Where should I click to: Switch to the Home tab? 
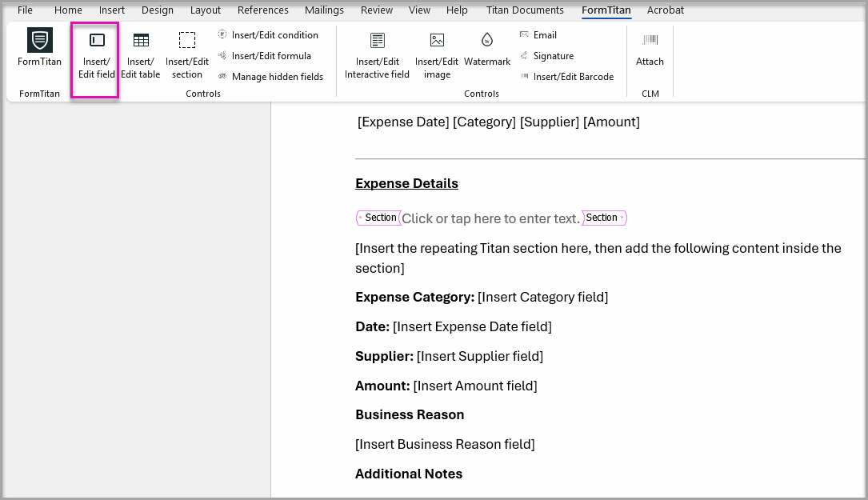68,10
